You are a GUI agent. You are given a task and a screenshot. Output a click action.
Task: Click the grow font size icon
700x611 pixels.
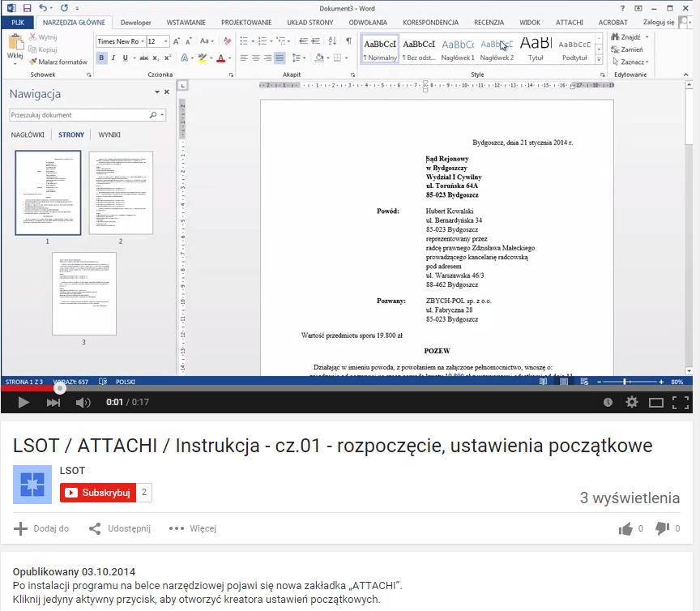[x=177, y=41]
